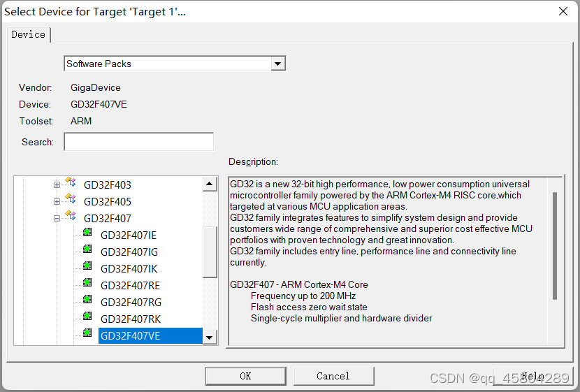Click the device tree scroll up arrow

pos(210,184)
